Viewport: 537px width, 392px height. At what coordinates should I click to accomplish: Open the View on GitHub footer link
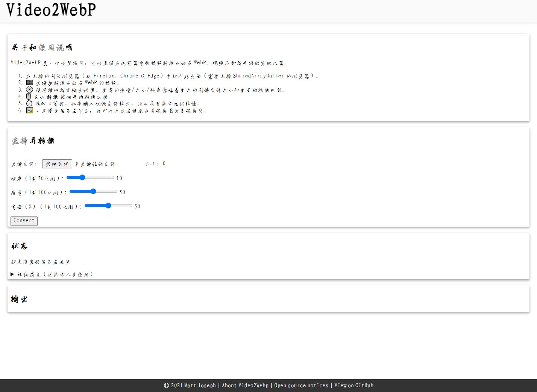coord(354,385)
